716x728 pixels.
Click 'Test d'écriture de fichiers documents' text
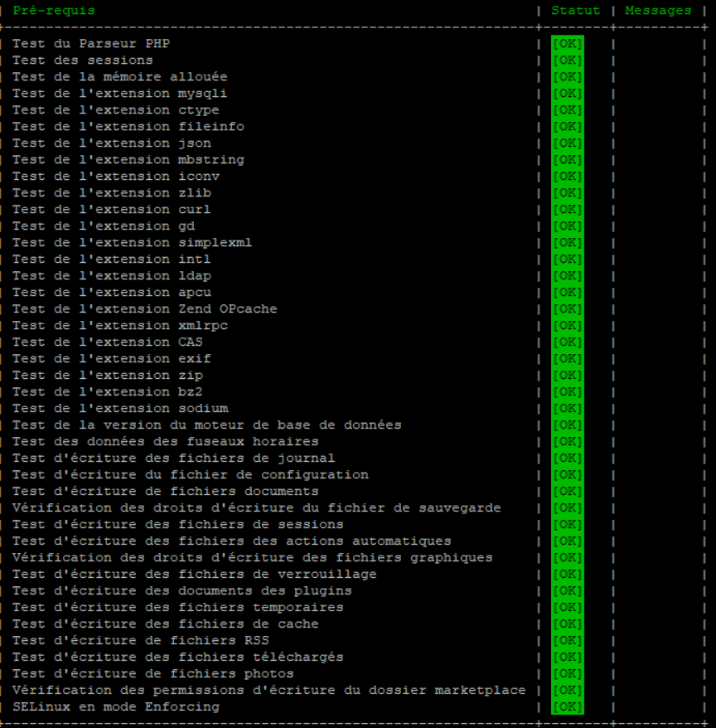coord(165,491)
